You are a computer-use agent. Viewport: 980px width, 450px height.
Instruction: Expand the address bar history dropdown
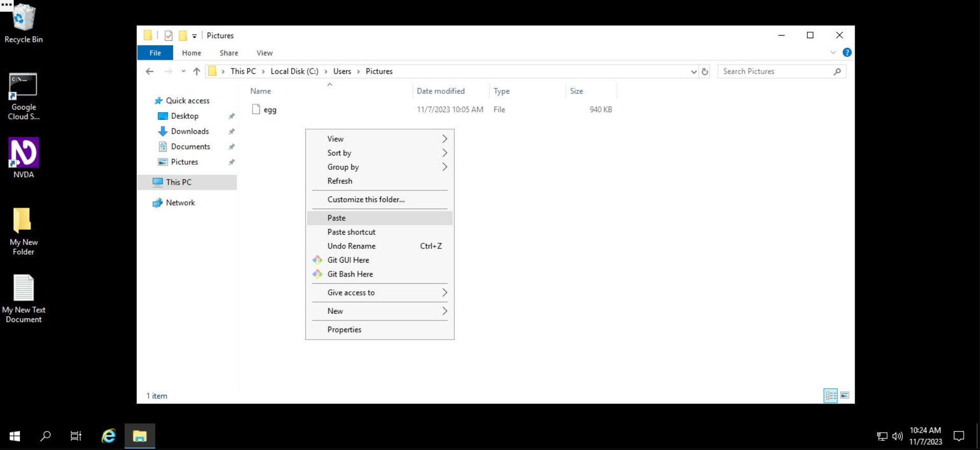click(694, 71)
